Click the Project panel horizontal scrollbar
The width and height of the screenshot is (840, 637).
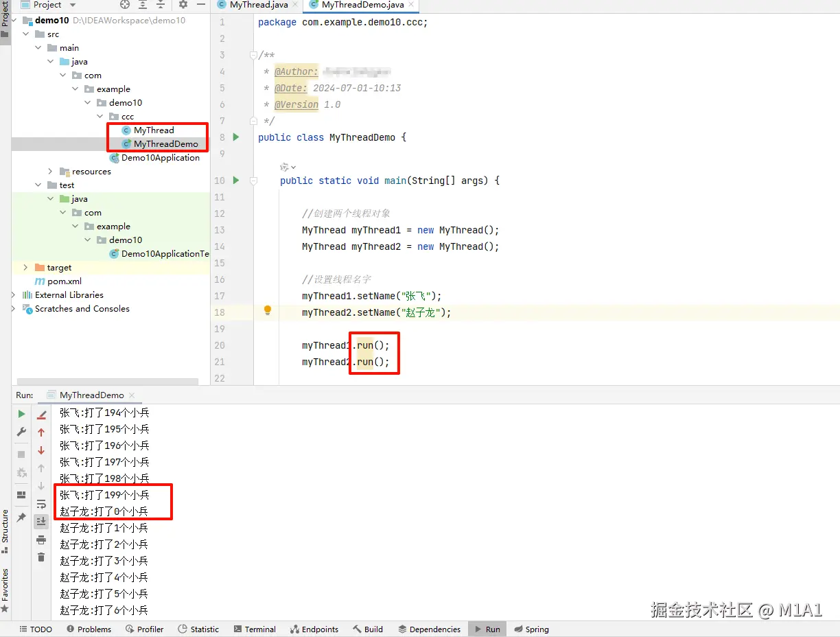pos(108,381)
